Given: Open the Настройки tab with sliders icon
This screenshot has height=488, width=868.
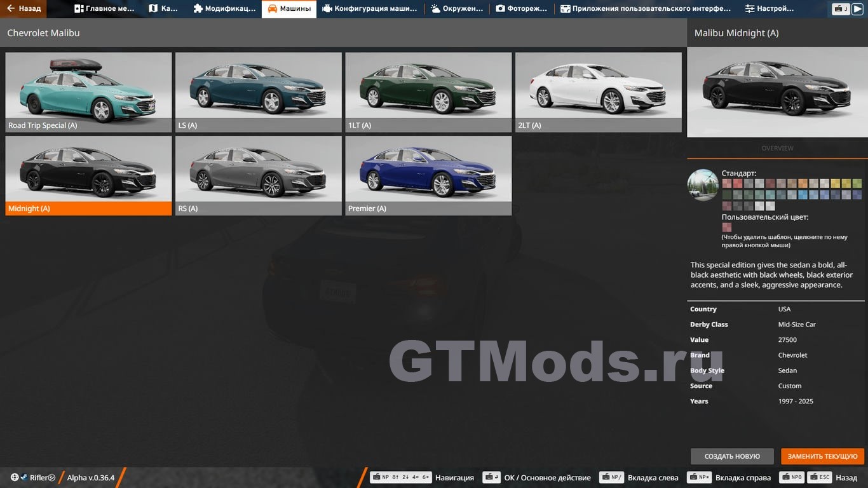Looking at the screenshot, I should [770, 9].
